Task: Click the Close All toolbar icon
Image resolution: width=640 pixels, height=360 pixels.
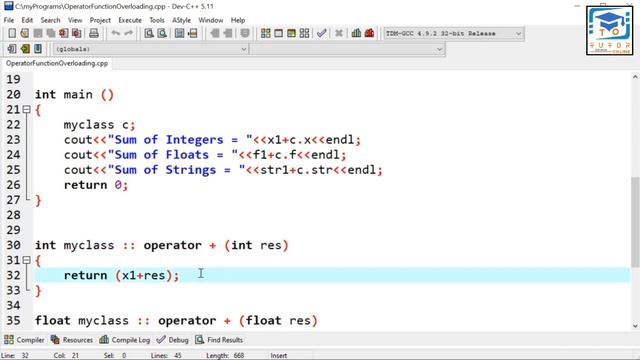Action: tap(77, 33)
